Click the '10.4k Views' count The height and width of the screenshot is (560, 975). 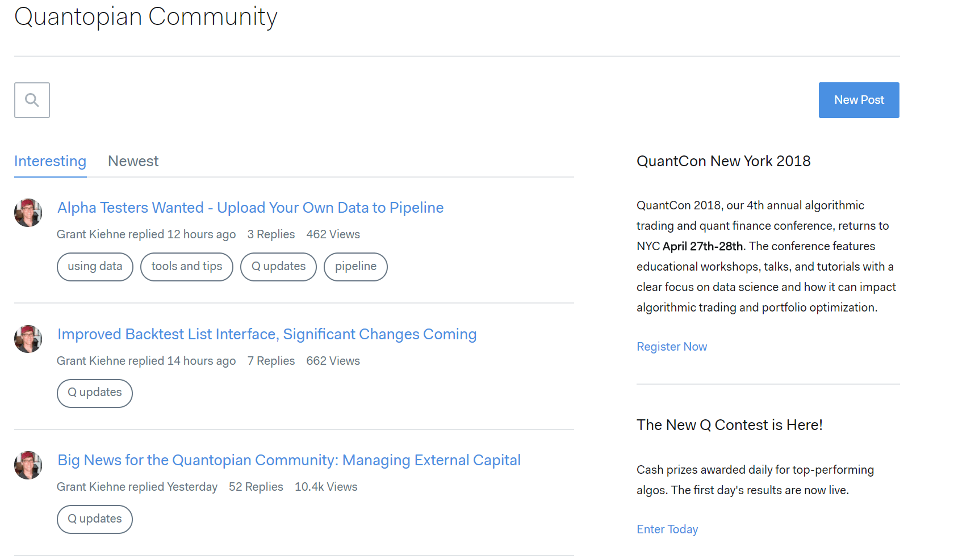(x=326, y=487)
